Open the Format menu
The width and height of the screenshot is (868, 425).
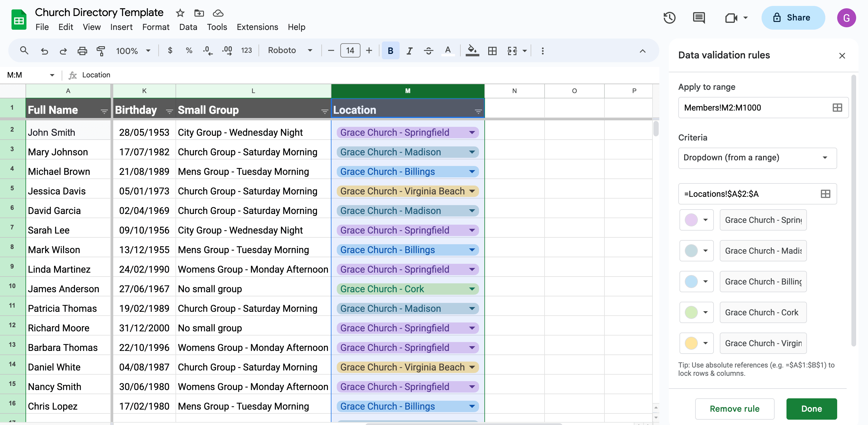155,27
